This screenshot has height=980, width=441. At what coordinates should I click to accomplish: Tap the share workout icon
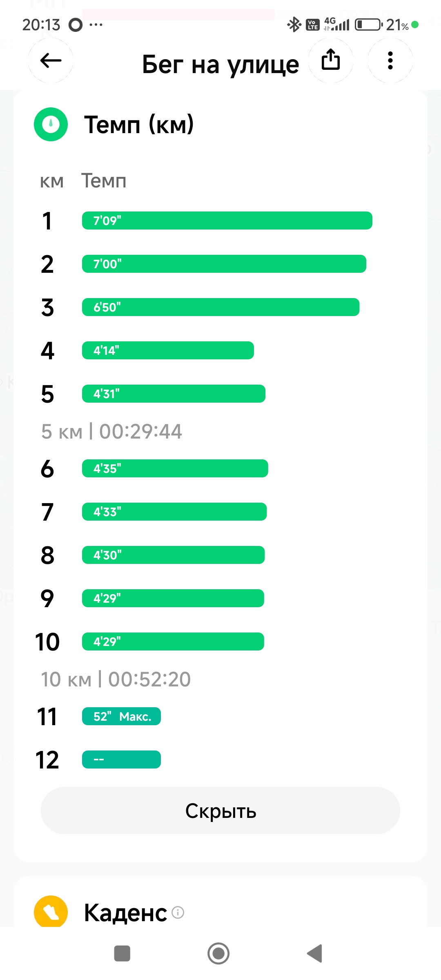point(331,60)
